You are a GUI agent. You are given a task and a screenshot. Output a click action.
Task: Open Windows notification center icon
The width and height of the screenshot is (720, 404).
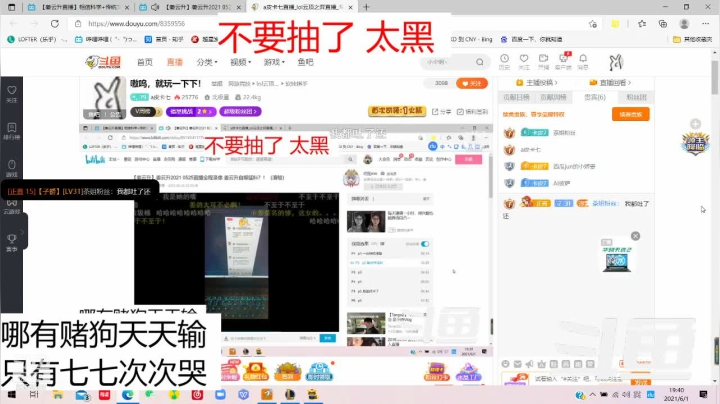coord(703,394)
